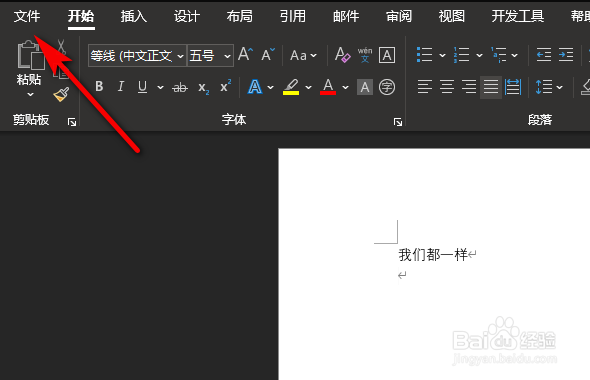Switch to the 引用 (References) tab
This screenshot has height=380, width=590.
[x=293, y=16]
